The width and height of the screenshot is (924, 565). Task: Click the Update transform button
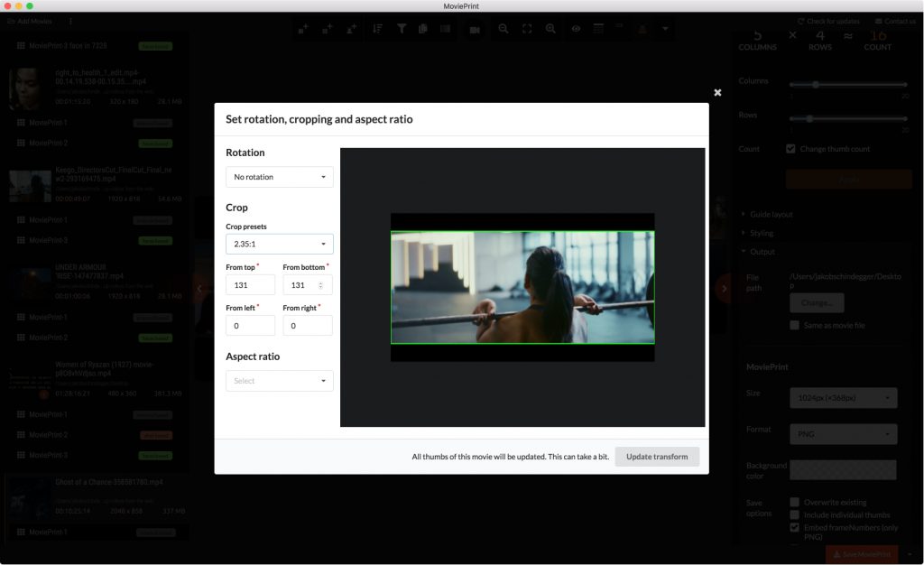point(657,457)
